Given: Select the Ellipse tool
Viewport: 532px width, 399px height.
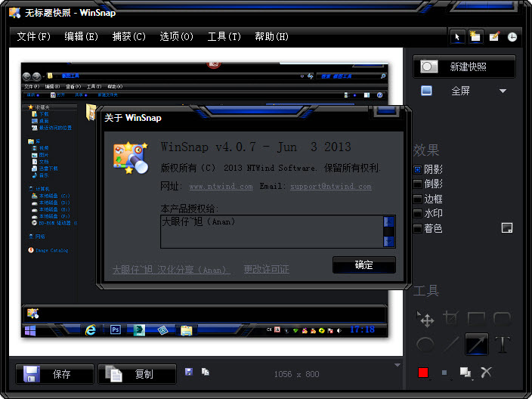Looking at the screenshot, I should click(x=425, y=345).
